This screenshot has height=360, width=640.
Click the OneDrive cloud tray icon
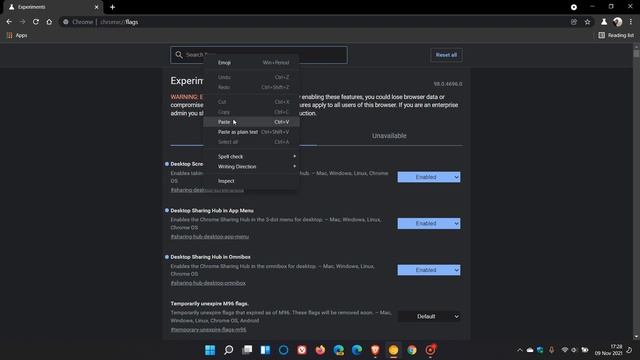click(530, 350)
